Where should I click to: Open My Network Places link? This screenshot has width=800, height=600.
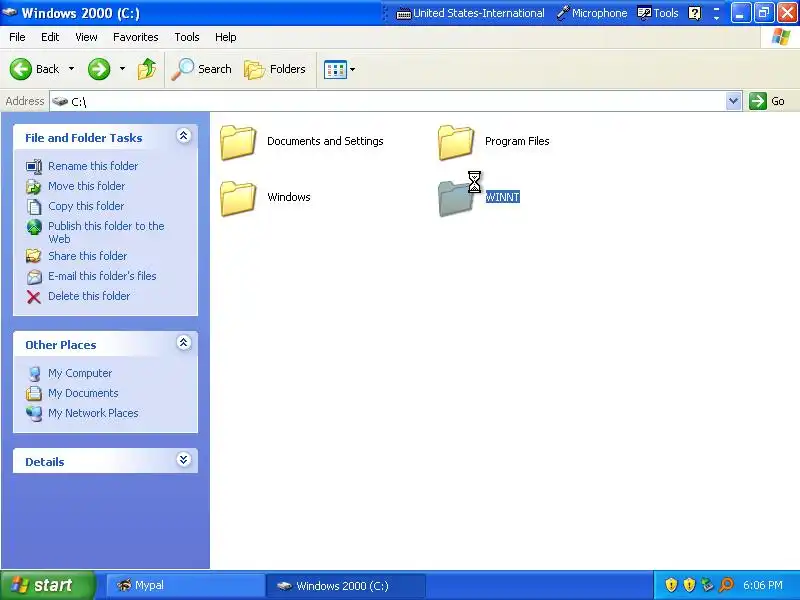[x=93, y=413]
